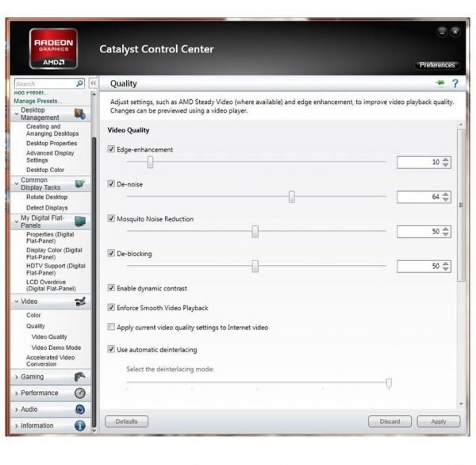The image size is (476, 465).
Task: Select Desktop Color item
Action: [x=45, y=170]
